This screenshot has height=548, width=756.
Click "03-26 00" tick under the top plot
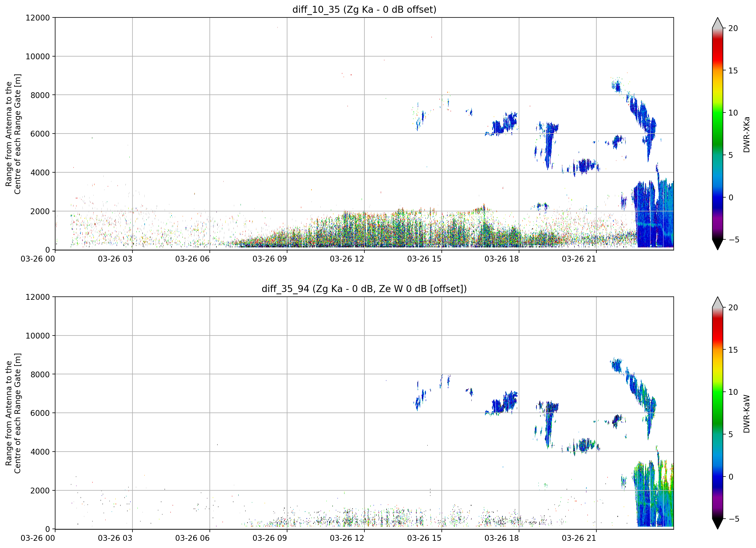pos(38,259)
